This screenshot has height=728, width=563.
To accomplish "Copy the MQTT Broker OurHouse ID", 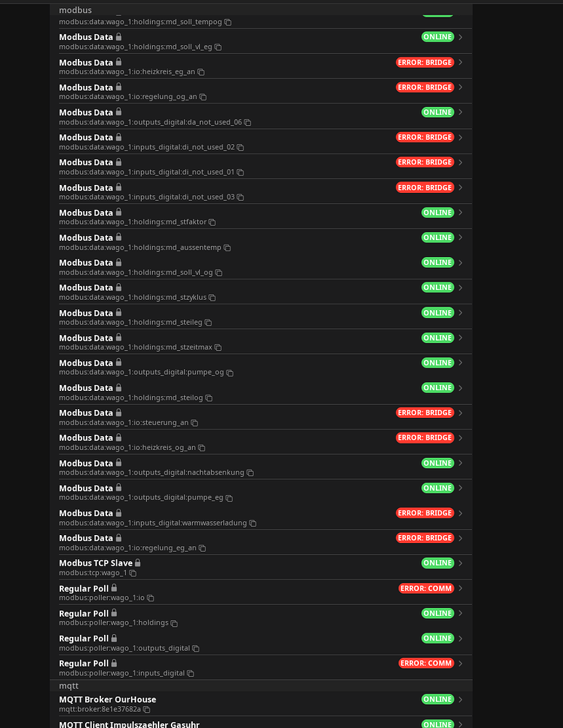I will [145, 709].
